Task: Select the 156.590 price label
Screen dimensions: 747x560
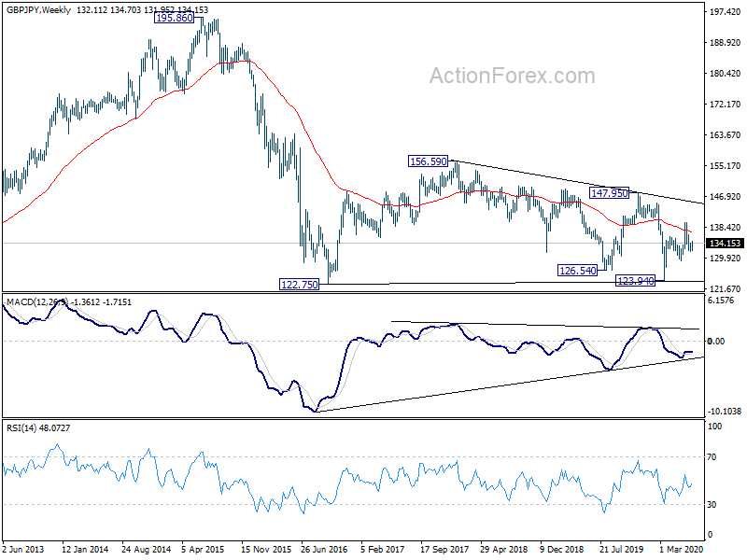Action: click(x=429, y=161)
